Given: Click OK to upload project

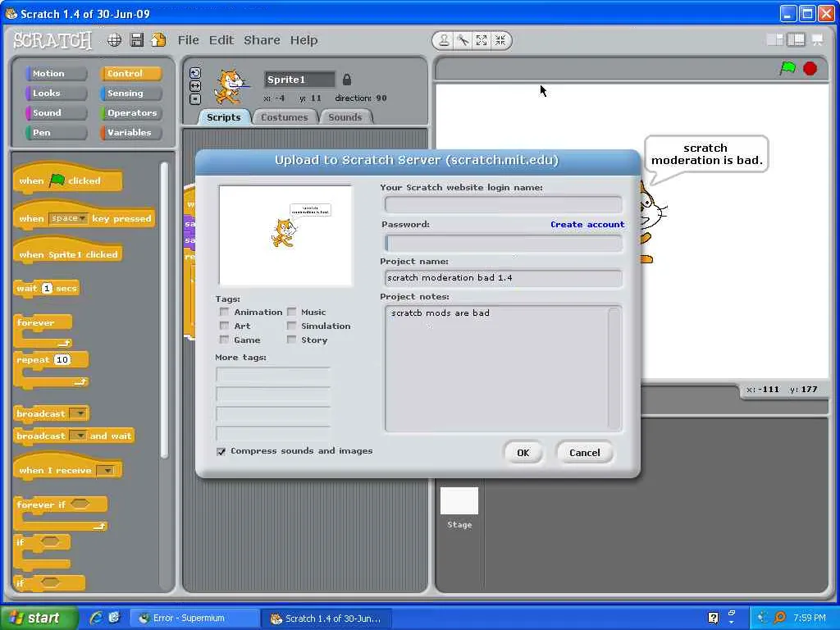Looking at the screenshot, I should [523, 453].
